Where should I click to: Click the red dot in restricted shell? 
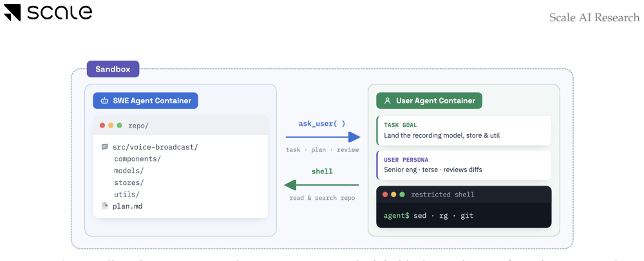[385, 195]
